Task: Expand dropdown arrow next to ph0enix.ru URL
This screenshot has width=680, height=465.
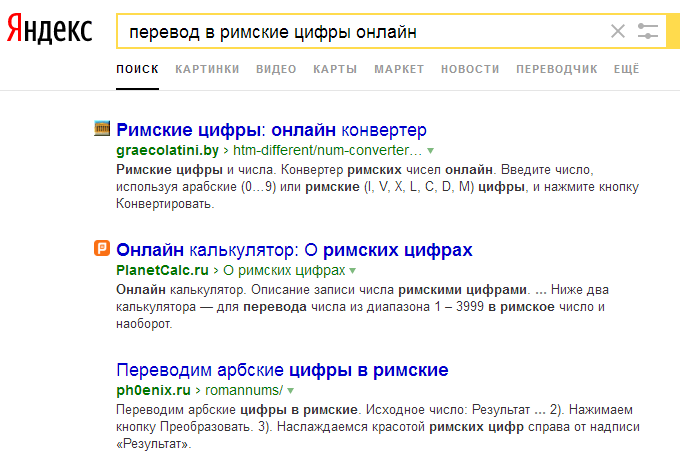Action: tap(291, 391)
